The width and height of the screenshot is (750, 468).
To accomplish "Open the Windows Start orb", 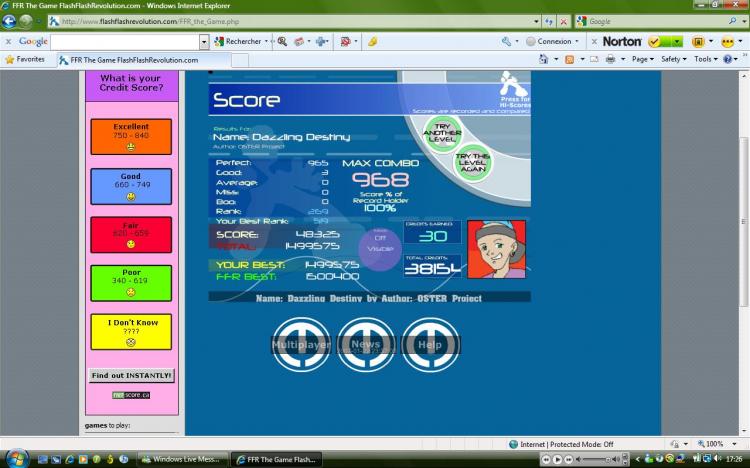I will pyautogui.click(x=18, y=458).
